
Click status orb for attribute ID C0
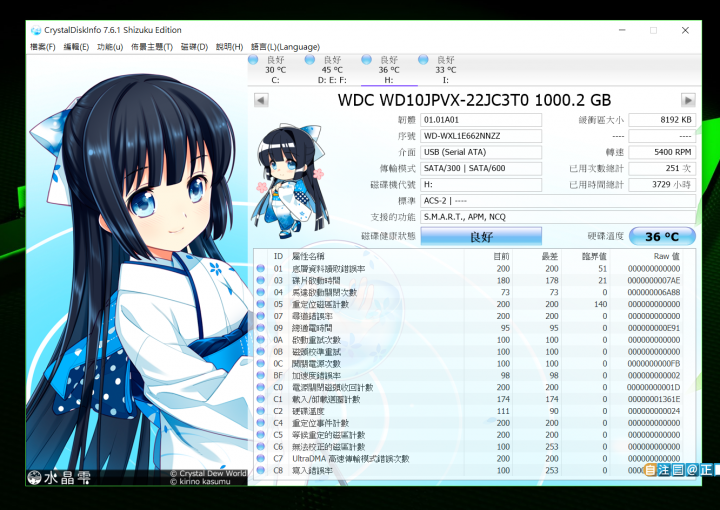261,387
